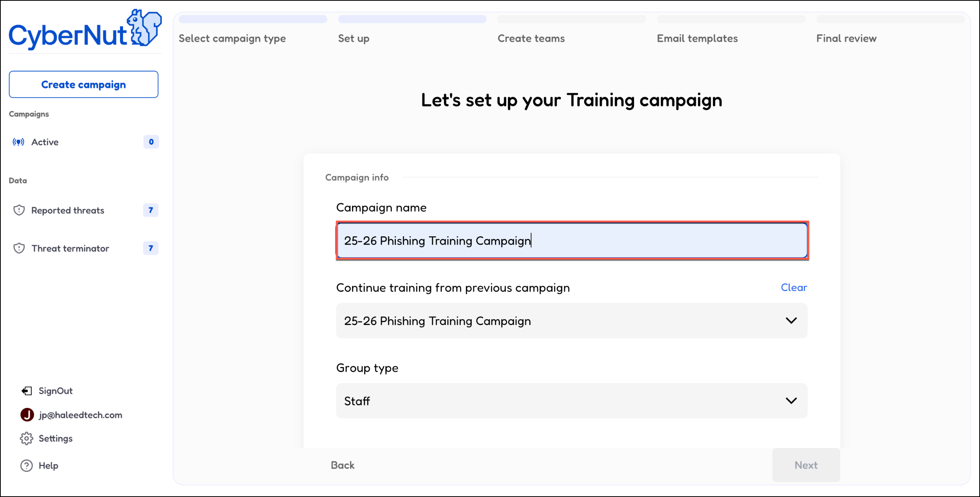Click the Help question mark icon
Screen dimensions: 980x497
(26, 466)
